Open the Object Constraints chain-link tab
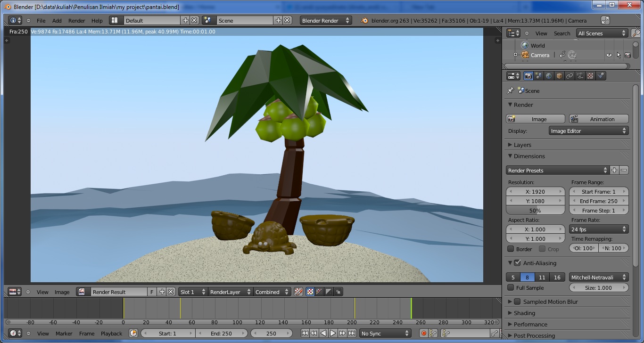Image resolution: width=644 pixels, height=343 pixels. (x=570, y=76)
